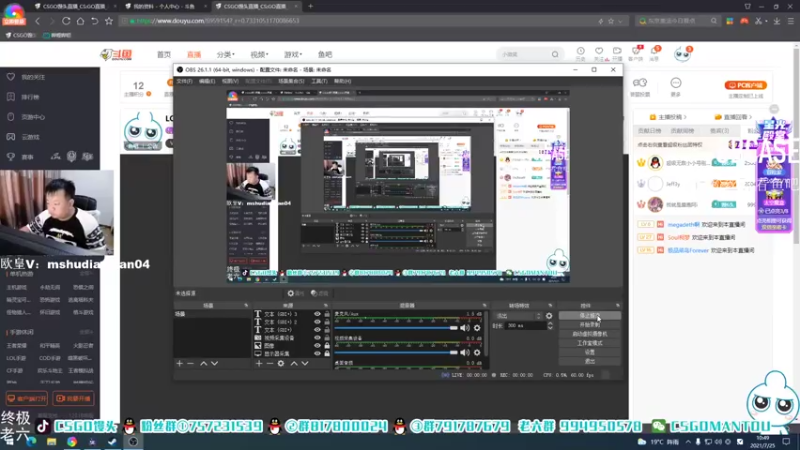800x450 pixels.
Task: Click the browser back arrow
Action: point(37,21)
